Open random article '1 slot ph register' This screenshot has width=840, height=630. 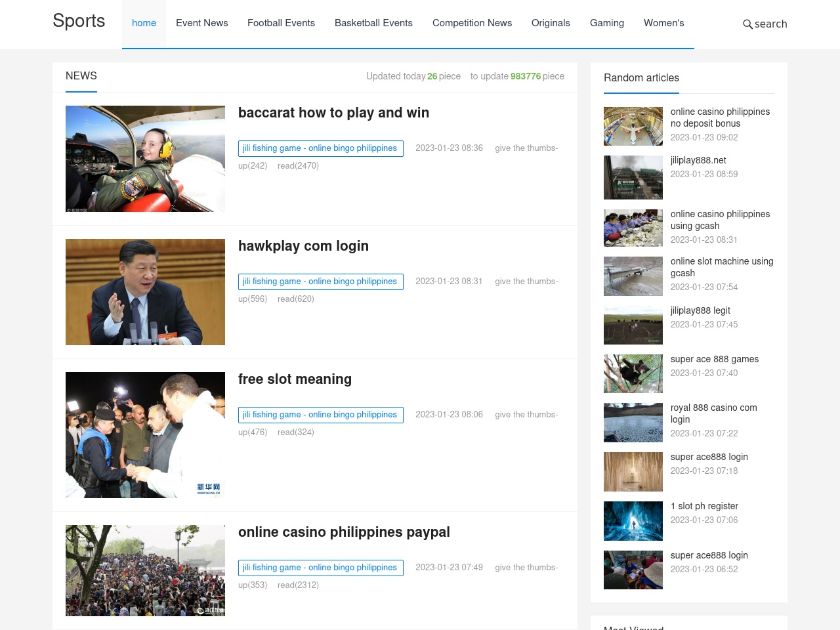coord(704,506)
